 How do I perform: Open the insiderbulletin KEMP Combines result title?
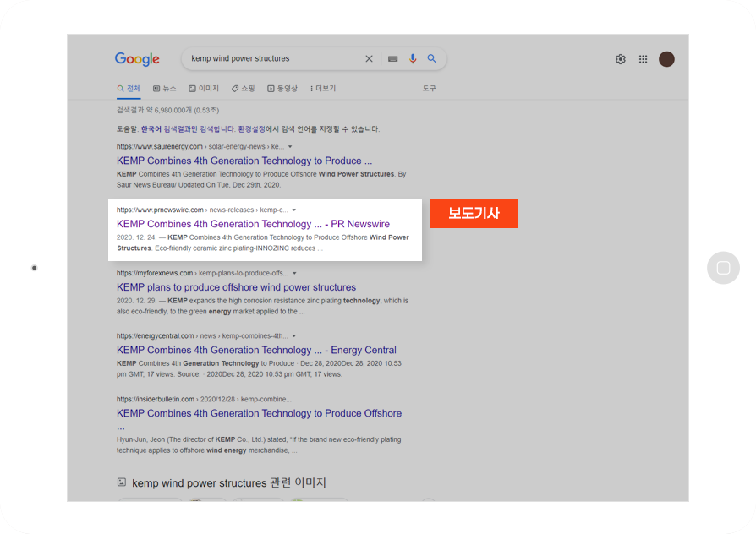click(260, 419)
